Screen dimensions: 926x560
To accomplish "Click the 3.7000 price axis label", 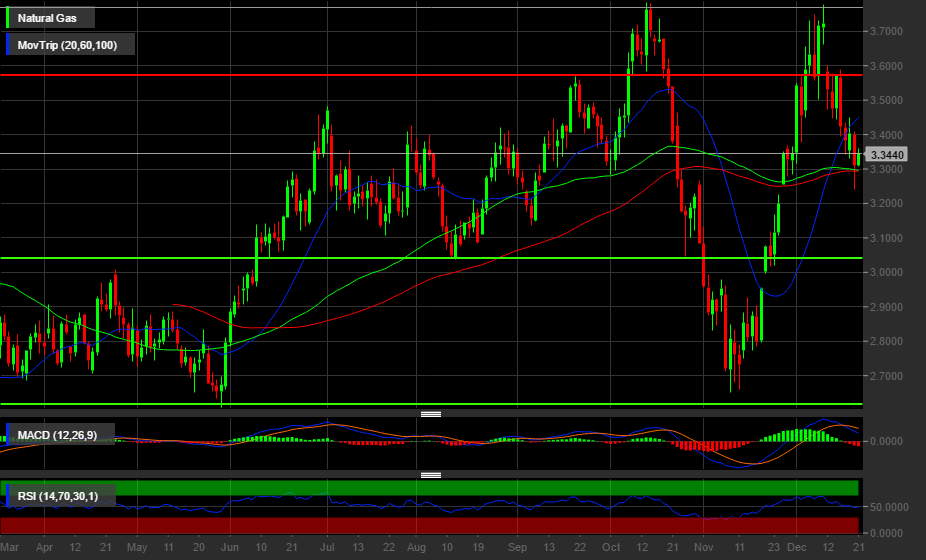I will click(x=886, y=31).
